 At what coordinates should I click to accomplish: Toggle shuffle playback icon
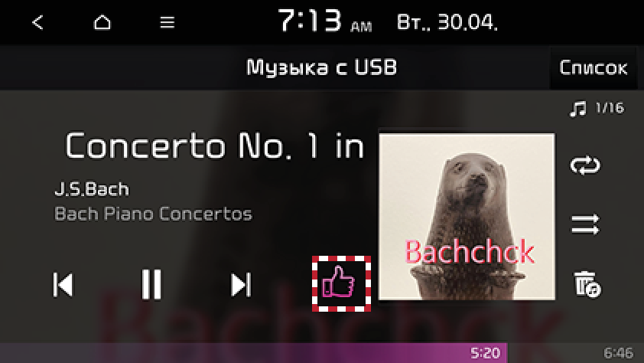(x=585, y=224)
